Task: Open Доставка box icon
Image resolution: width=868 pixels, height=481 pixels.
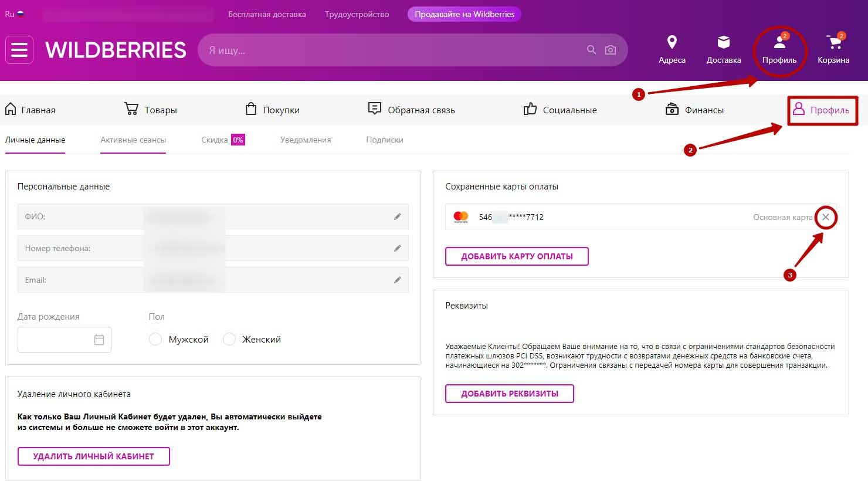Action: (x=723, y=42)
